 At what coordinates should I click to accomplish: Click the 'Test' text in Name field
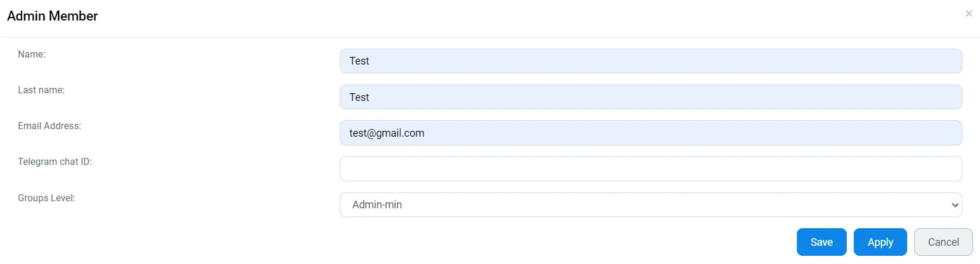[359, 61]
